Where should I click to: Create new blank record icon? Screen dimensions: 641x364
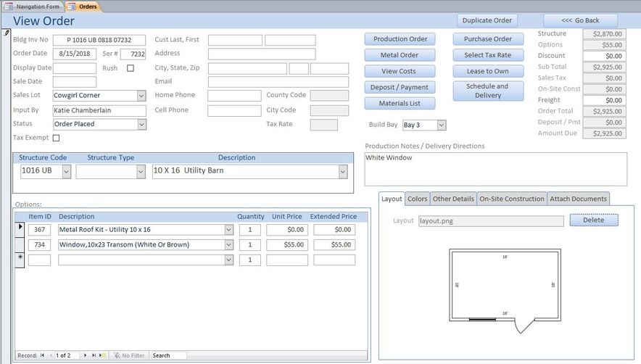[103, 355]
